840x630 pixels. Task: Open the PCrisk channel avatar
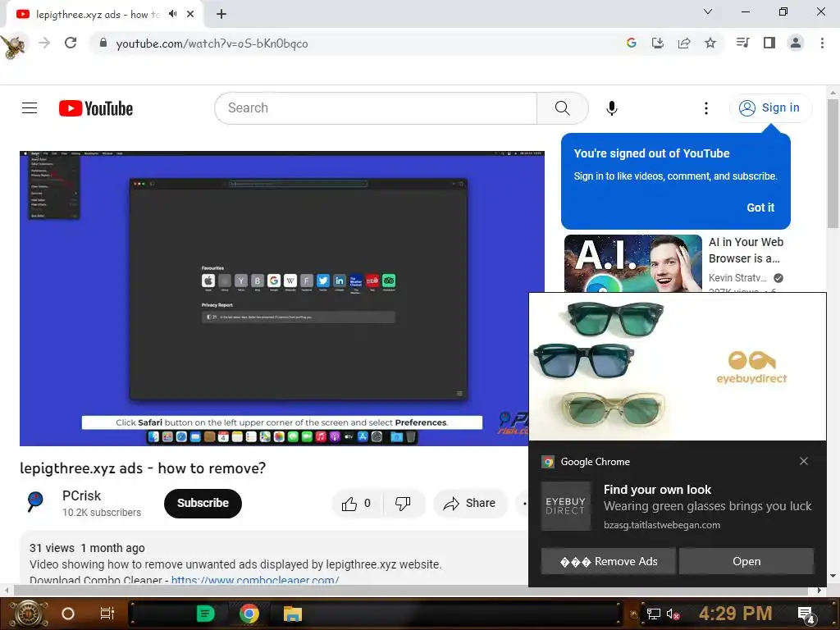coord(35,503)
